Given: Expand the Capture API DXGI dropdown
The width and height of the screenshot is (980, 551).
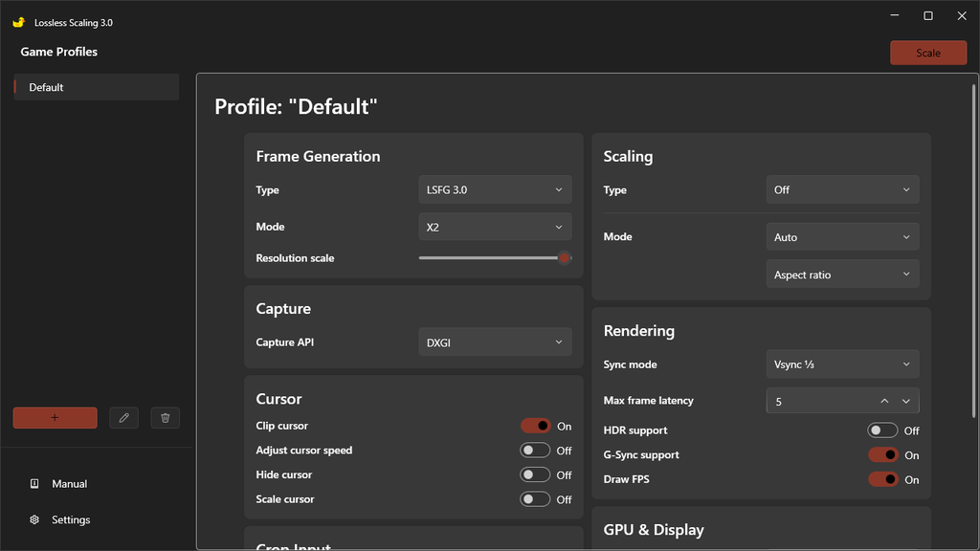Looking at the screenshot, I should (x=495, y=342).
